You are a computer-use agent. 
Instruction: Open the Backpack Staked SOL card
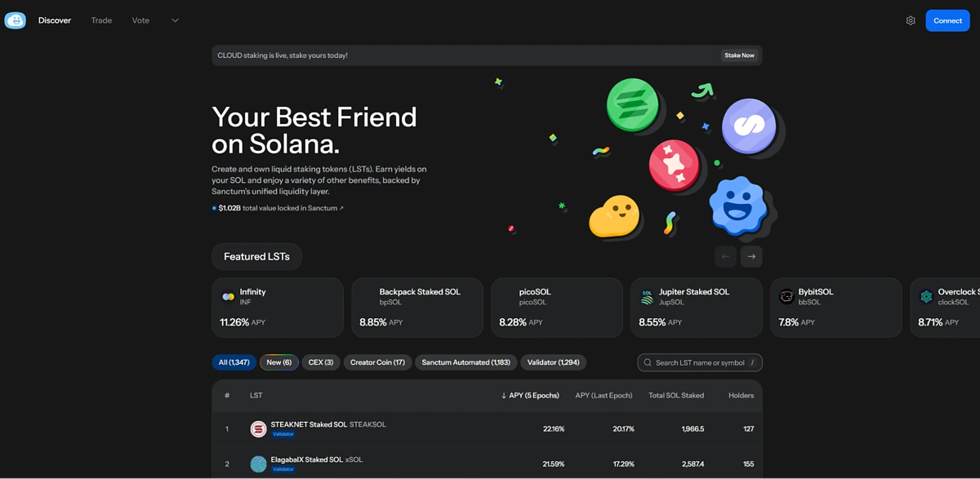pyautogui.click(x=417, y=308)
